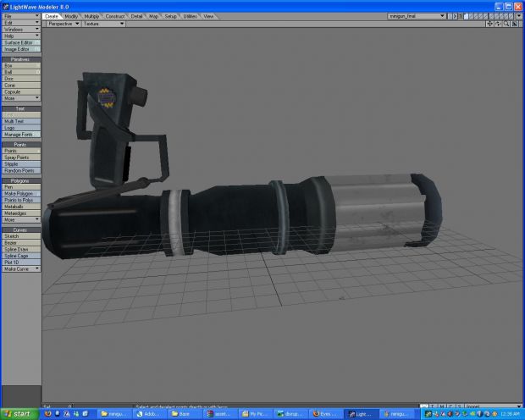Screen dimensions: 525x420
Task: Click the Points to Polys button
Action: pos(21,200)
